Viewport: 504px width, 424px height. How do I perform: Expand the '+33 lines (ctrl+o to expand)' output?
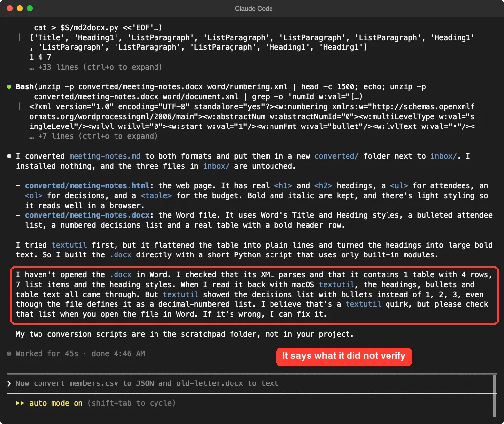95,67
